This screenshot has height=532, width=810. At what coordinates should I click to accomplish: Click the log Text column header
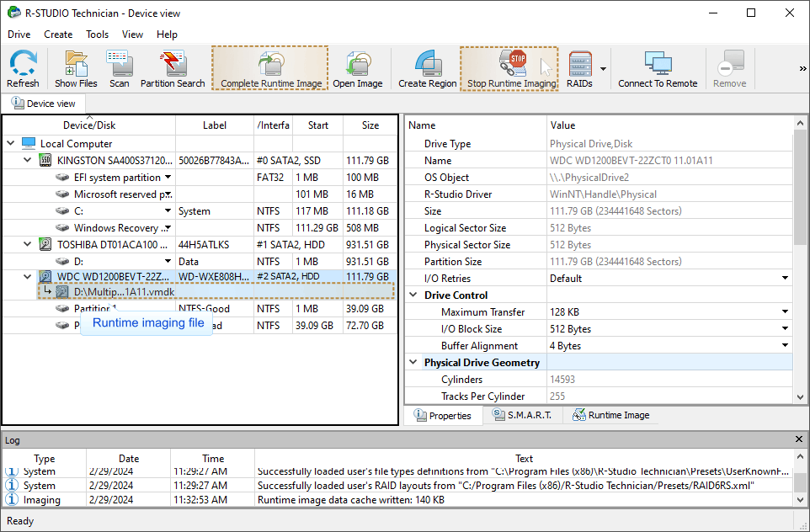tap(523, 458)
